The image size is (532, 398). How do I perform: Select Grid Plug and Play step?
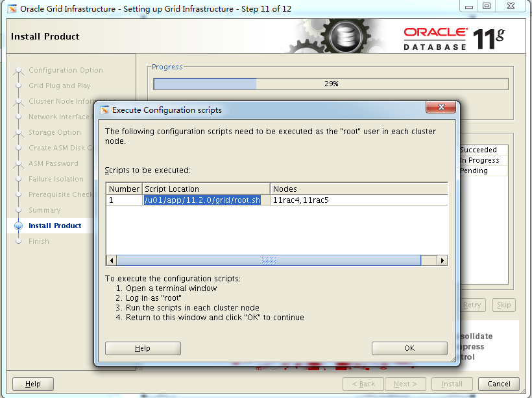(x=60, y=86)
